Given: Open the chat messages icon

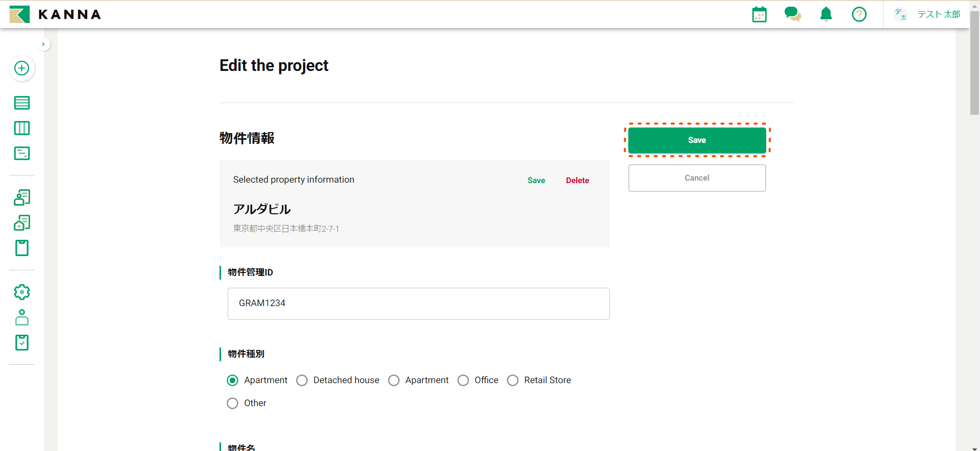Looking at the screenshot, I should tap(792, 14).
